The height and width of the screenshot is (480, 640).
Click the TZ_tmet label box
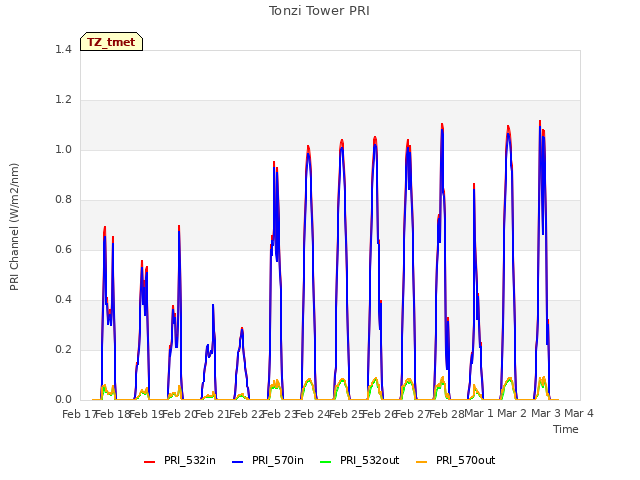pos(111,42)
